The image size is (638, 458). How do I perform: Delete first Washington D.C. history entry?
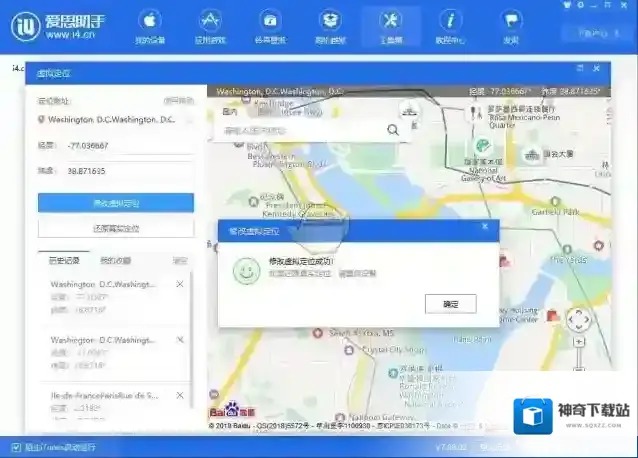click(180, 285)
